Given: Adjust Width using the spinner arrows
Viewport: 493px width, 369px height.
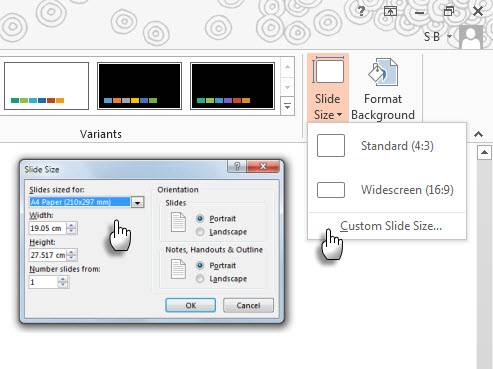Looking at the screenshot, I should 71,228.
